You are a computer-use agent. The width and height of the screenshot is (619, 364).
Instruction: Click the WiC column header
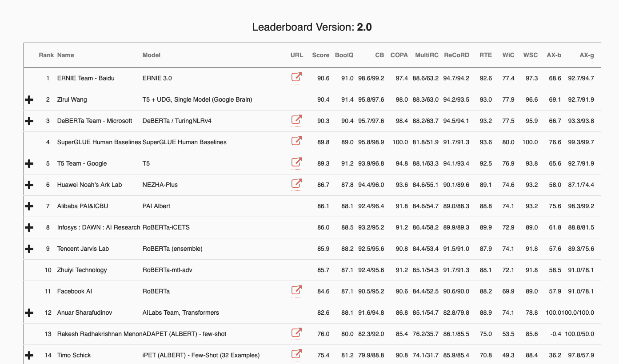click(508, 55)
